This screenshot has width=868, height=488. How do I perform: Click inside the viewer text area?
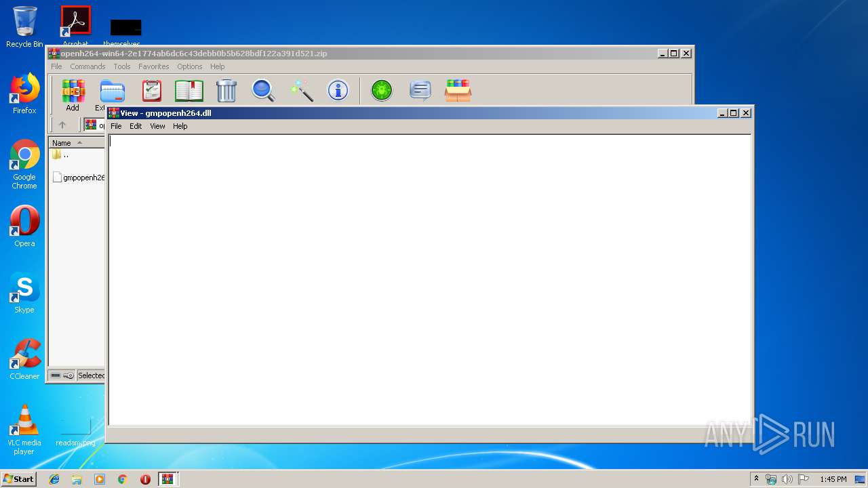(x=430, y=280)
